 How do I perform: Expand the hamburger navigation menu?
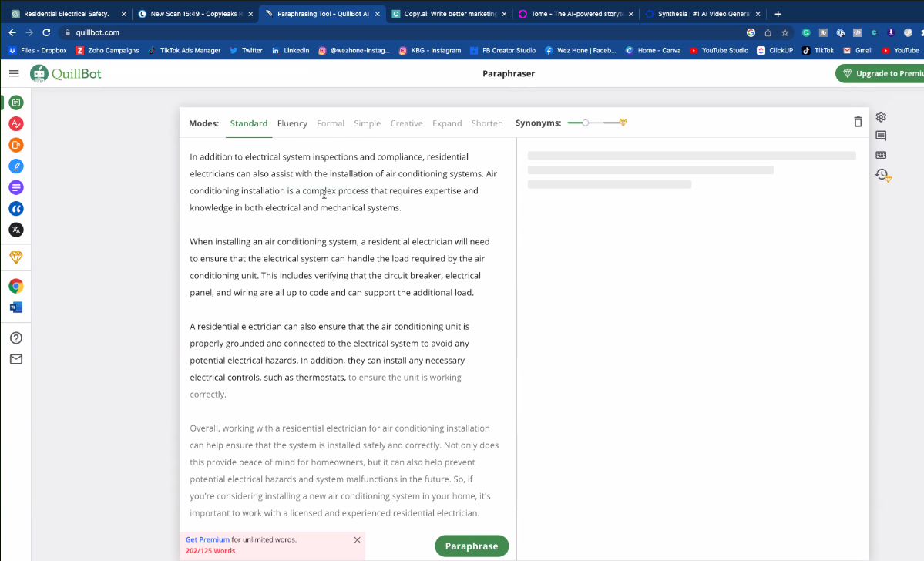pos(14,73)
